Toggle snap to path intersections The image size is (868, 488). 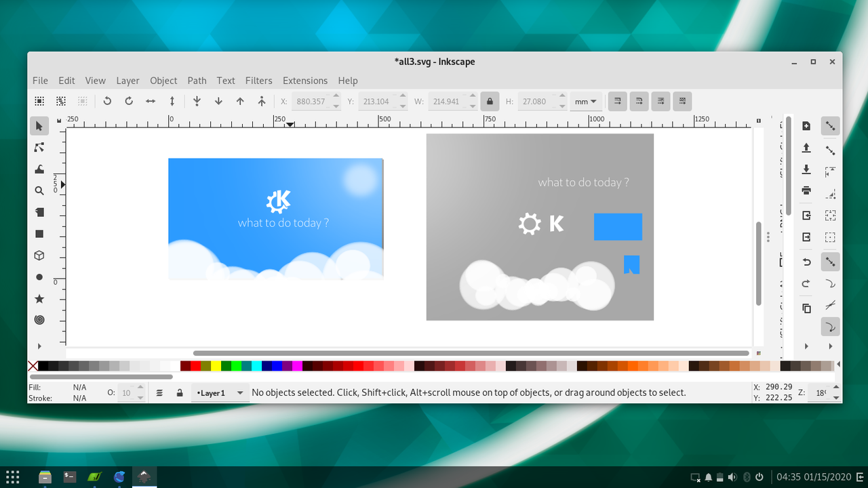coord(830,305)
